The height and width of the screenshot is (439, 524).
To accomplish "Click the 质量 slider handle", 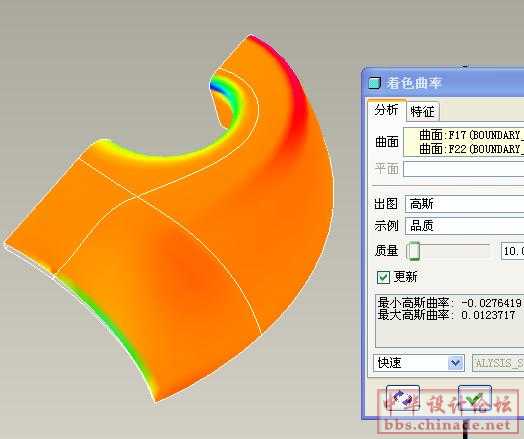I will tap(413, 251).
